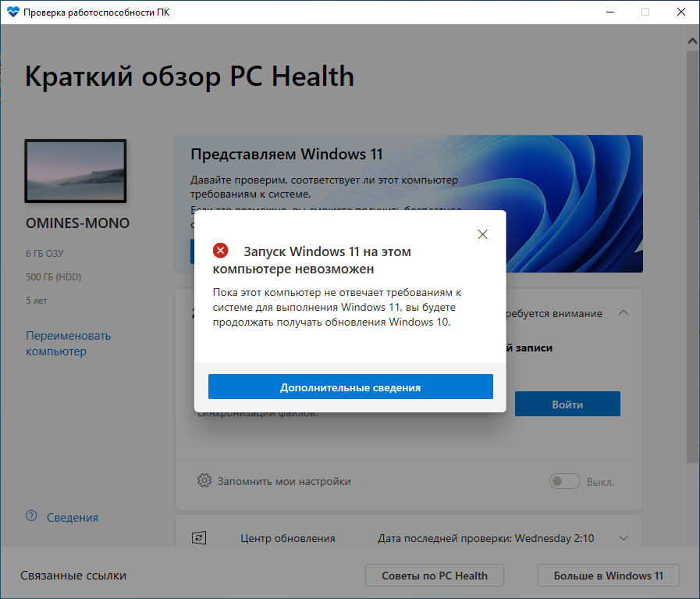Click the Представляем Windows 11 heading
The image size is (700, 599).
pos(286,154)
